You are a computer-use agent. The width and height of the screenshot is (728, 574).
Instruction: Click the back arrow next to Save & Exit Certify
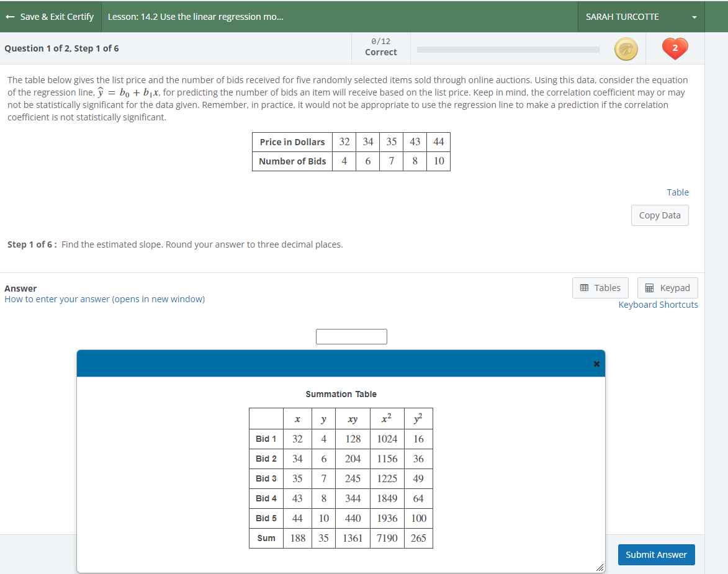(9, 16)
